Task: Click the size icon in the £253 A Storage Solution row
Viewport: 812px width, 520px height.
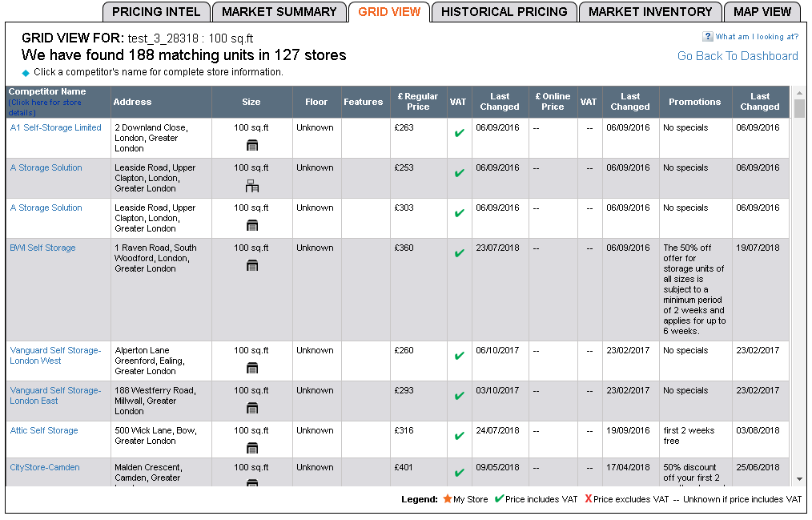Action: pyautogui.click(x=252, y=185)
